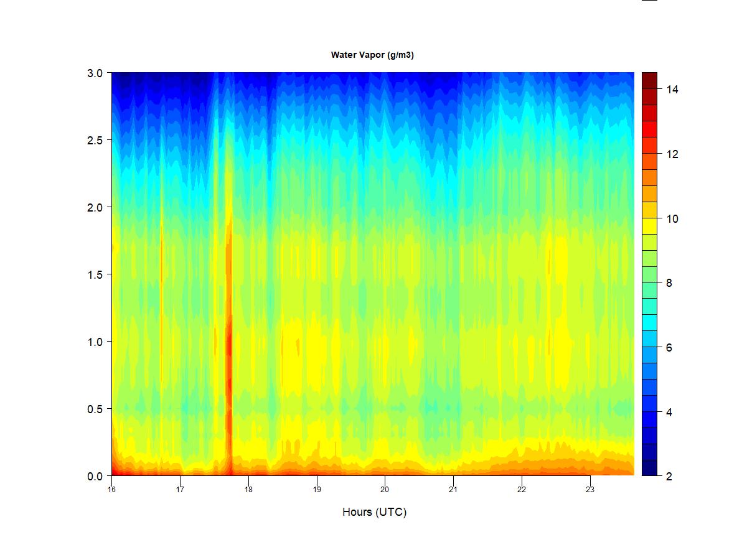The image size is (747, 560).
Task: Click the dark red top colorbar segment
Action: pos(649,80)
